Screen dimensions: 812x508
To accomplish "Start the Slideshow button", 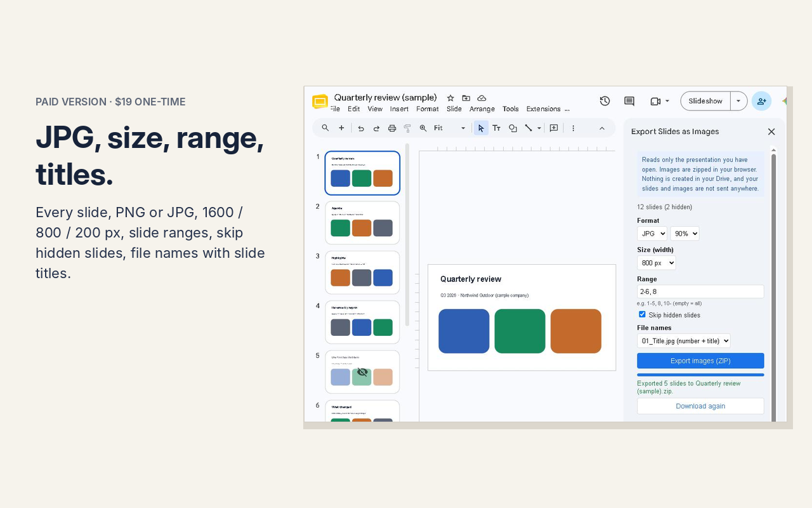I will [705, 101].
